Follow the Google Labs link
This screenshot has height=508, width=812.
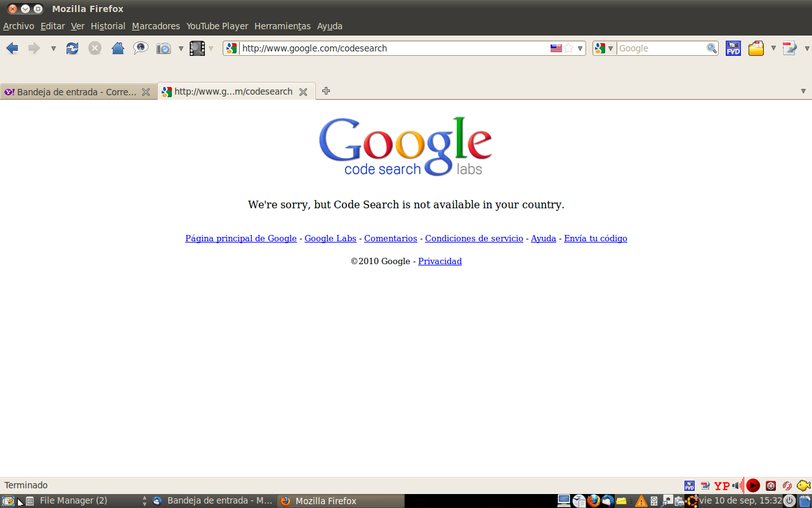point(330,238)
